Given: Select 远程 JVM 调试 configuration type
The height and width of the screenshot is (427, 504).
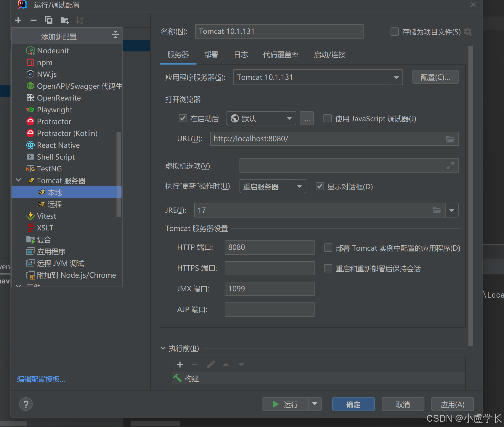Looking at the screenshot, I should pyautogui.click(x=67, y=263).
